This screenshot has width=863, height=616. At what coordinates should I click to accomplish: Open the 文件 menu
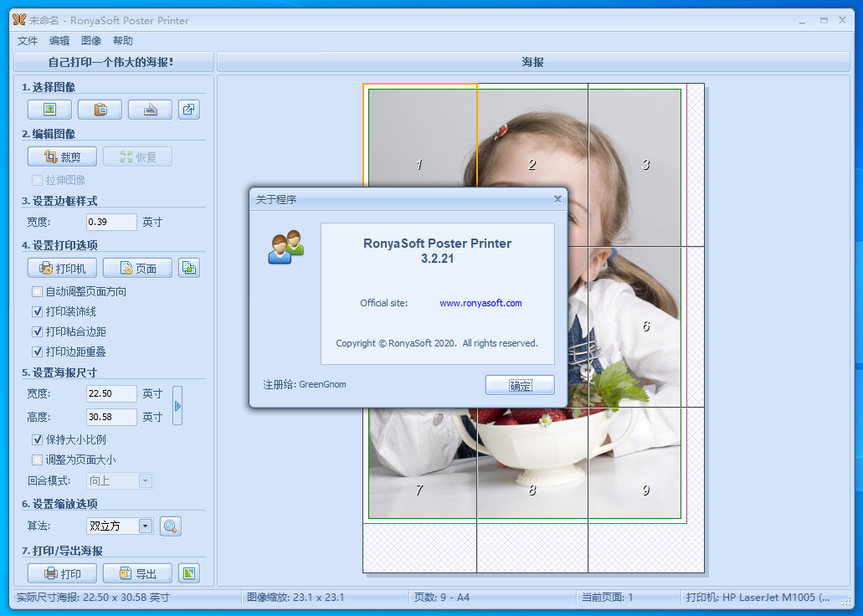point(28,40)
